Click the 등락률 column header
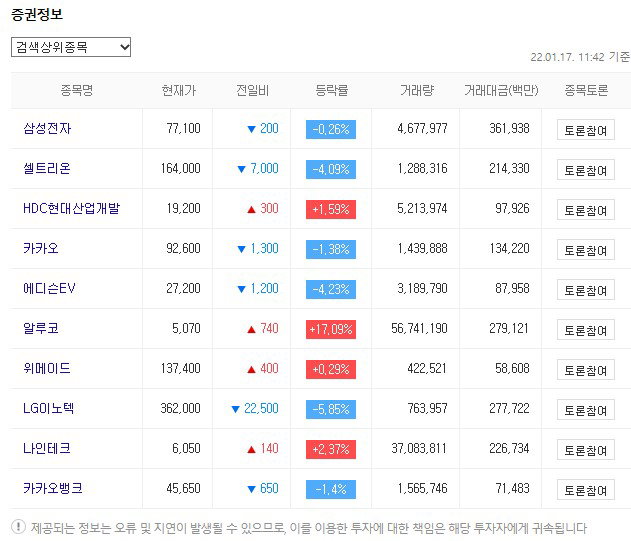The height and width of the screenshot is (541, 631). (331, 90)
